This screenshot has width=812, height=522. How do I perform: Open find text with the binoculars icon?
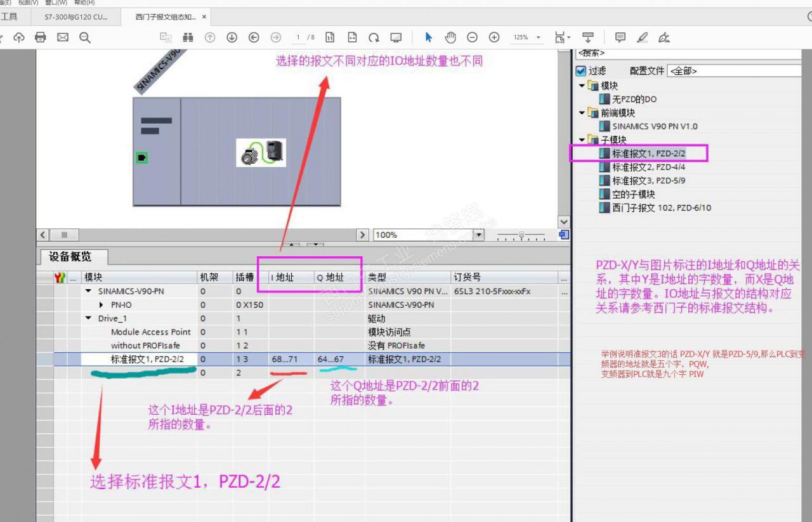[x=188, y=37]
